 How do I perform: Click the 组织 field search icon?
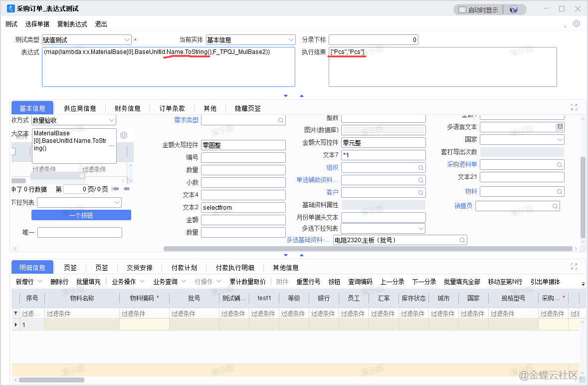click(421, 168)
